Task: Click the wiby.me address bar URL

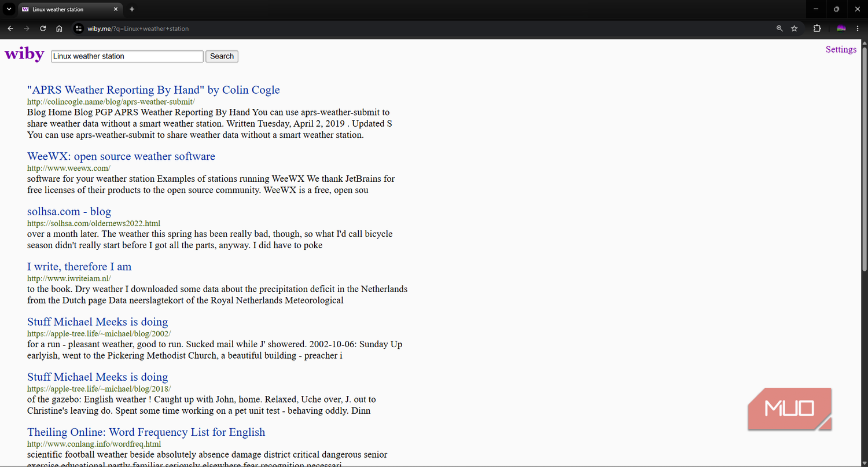Action: 138,28
